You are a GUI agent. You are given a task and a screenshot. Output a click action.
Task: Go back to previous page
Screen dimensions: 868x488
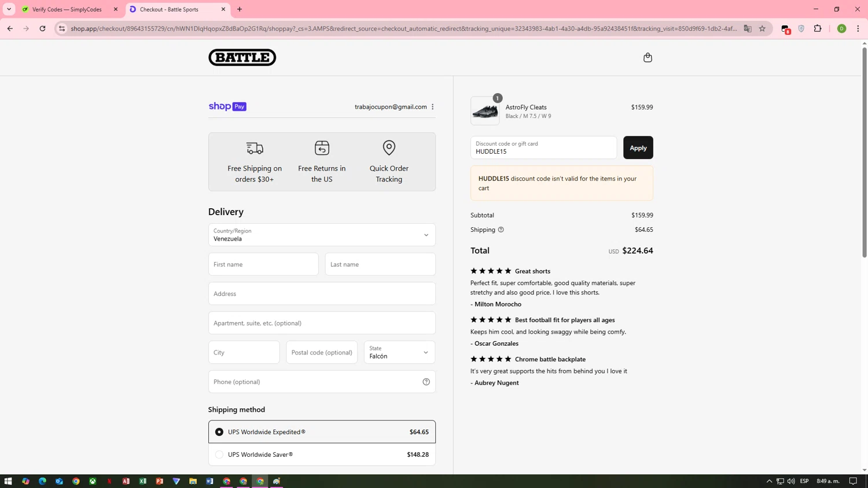(10, 28)
